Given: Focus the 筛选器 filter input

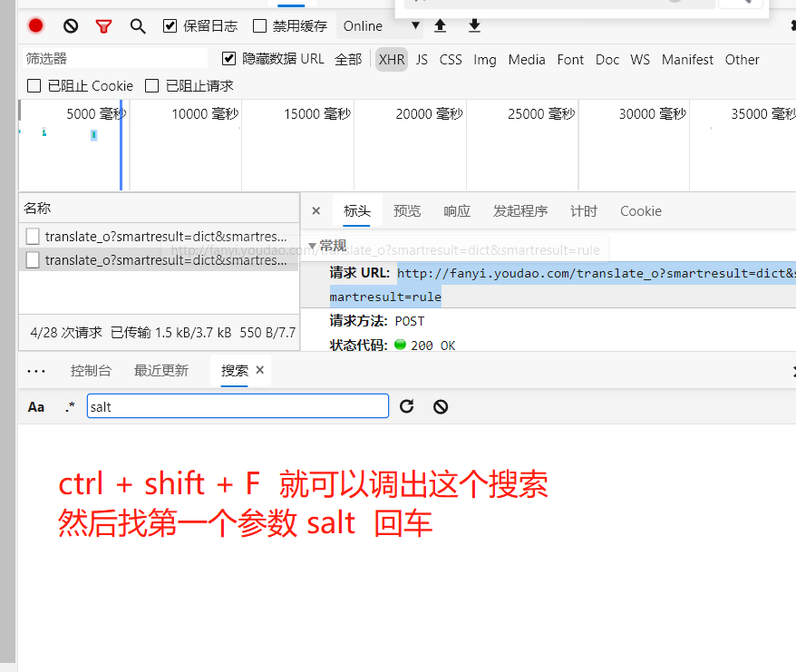Looking at the screenshot, I should coord(115,58).
